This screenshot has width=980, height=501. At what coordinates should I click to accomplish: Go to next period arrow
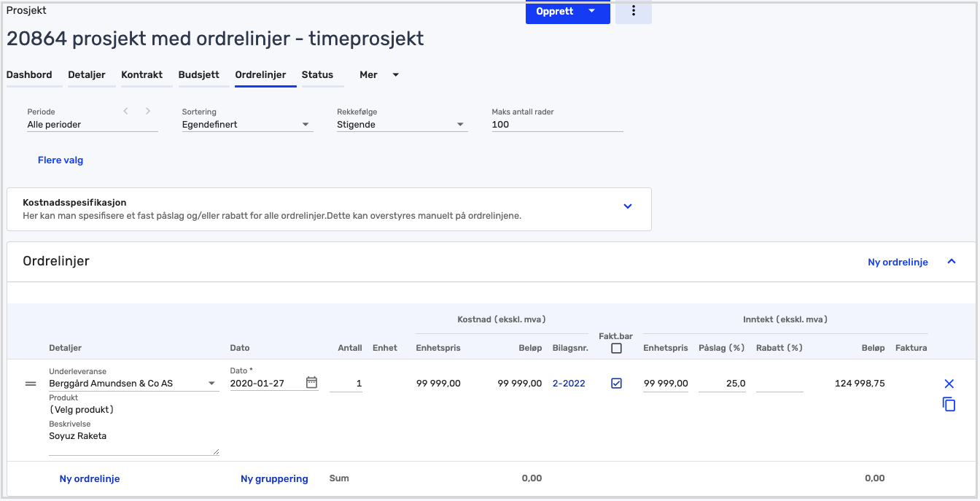click(x=148, y=111)
